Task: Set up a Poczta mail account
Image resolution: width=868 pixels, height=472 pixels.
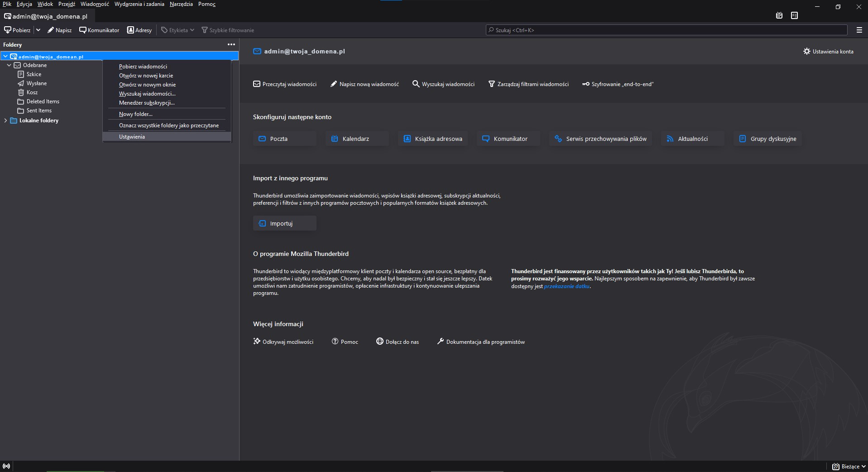Action: pyautogui.click(x=284, y=139)
